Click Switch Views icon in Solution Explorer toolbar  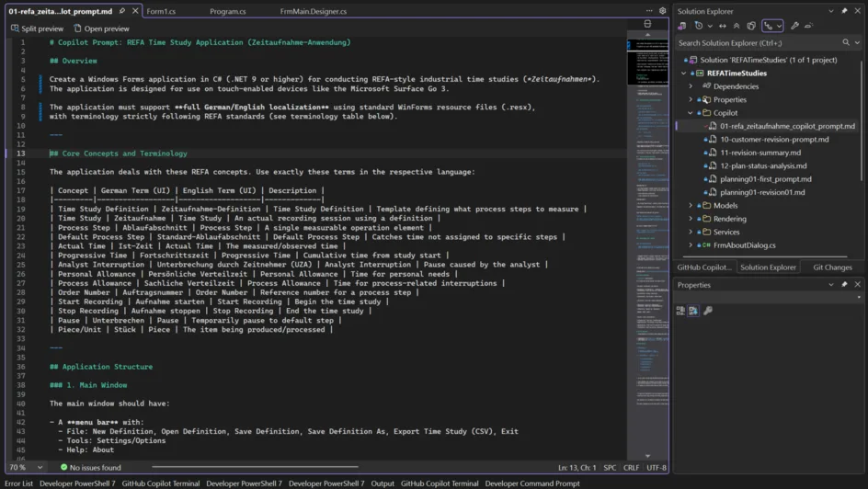682,26
